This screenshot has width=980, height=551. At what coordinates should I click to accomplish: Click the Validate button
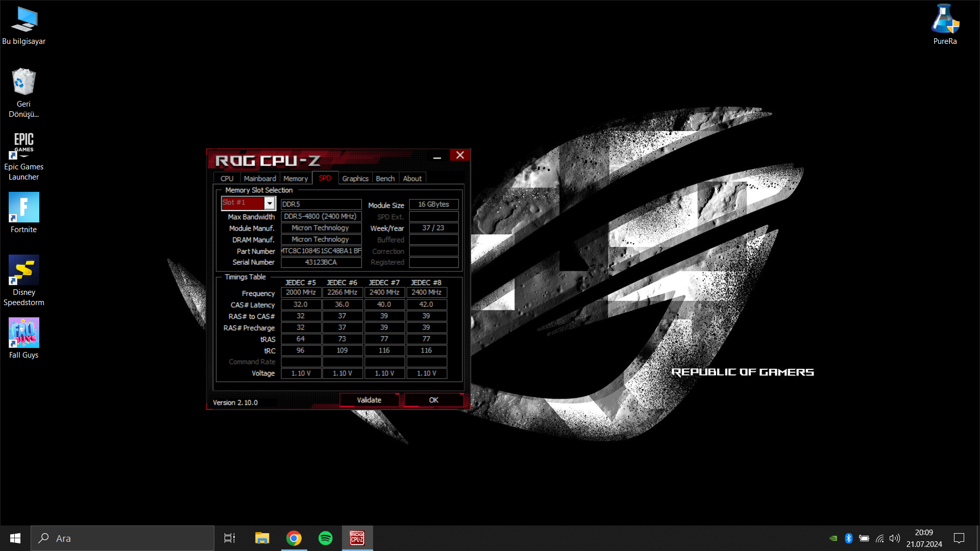(369, 400)
